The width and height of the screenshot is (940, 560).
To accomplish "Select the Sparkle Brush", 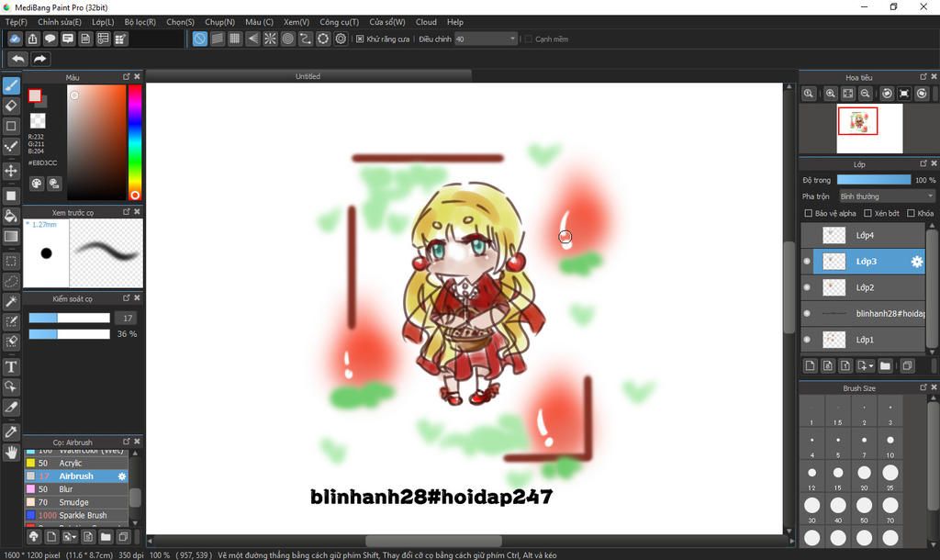I will pyautogui.click(x=76, y=515).
